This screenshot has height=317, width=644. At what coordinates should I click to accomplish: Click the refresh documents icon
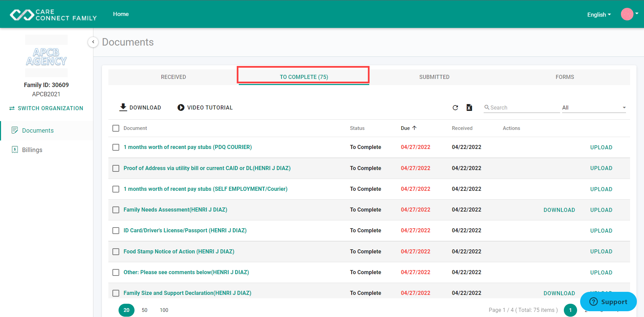(455, 107)
